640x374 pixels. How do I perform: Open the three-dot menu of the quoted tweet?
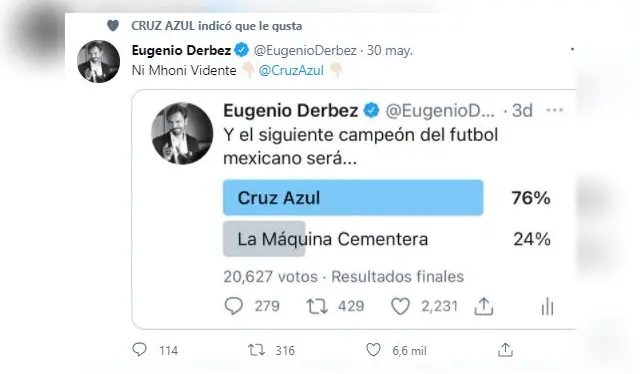[555, 110]
